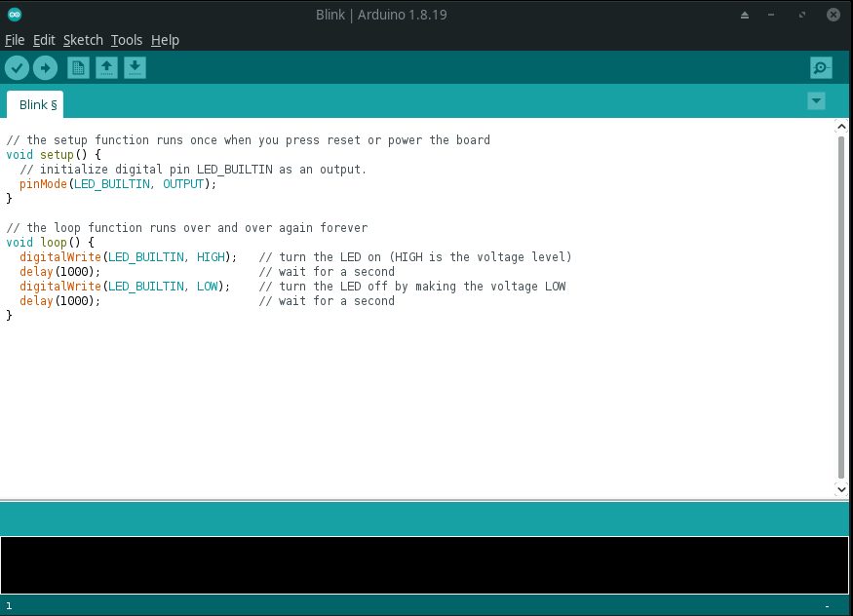Save the sketch with the Save icon
Image resolution: width=853 pixels, height=616 pixels.
click(135, 68)
